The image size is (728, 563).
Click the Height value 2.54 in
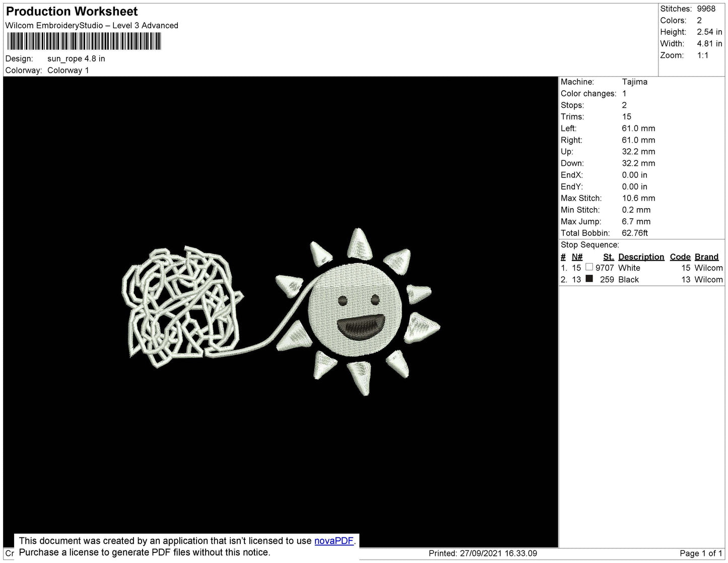click(x=709, y=32)
